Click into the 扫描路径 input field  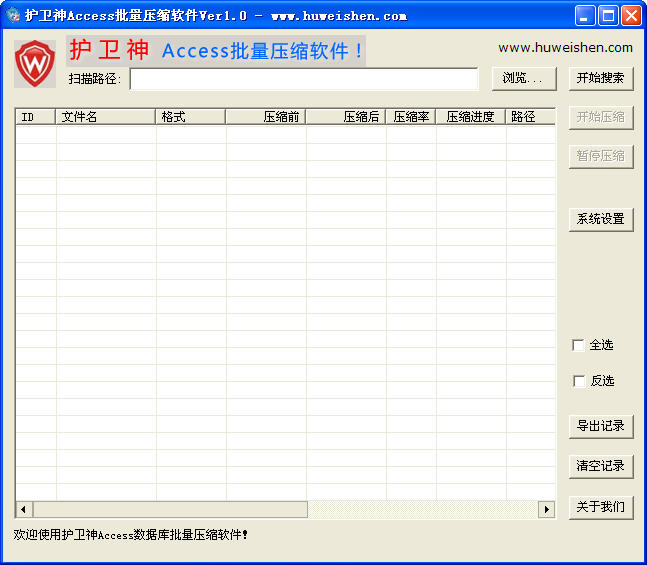click(x=304, y=79)
